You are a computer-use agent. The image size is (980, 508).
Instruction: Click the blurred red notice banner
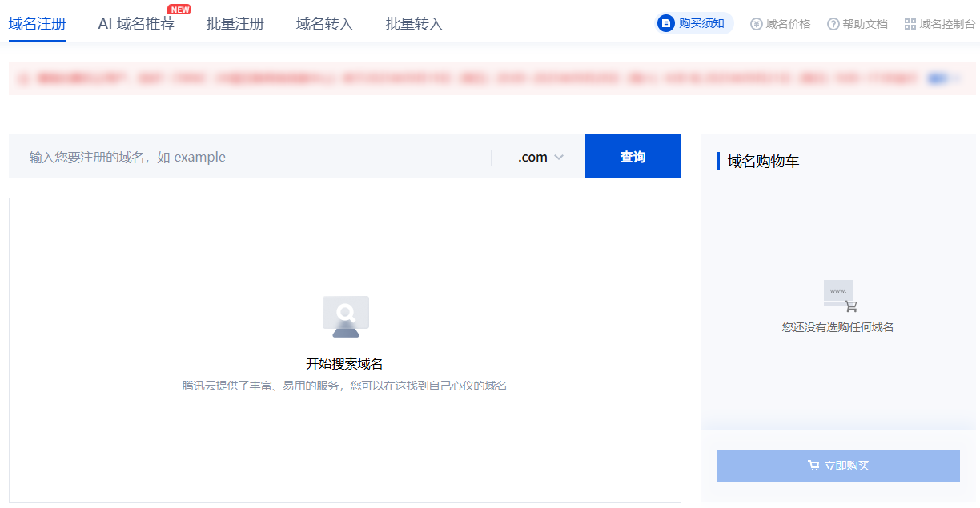[x=492, y=78]
